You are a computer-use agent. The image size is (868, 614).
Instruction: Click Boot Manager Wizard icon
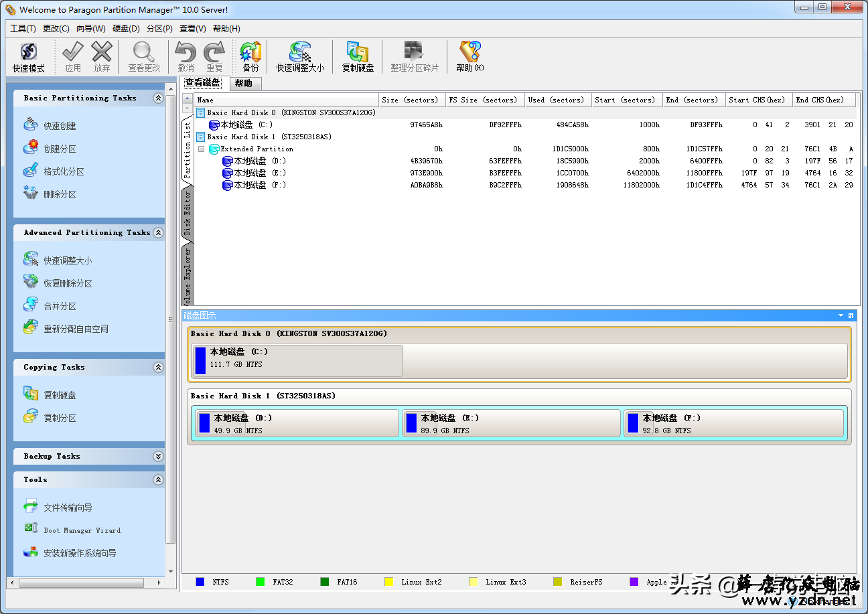31,530
